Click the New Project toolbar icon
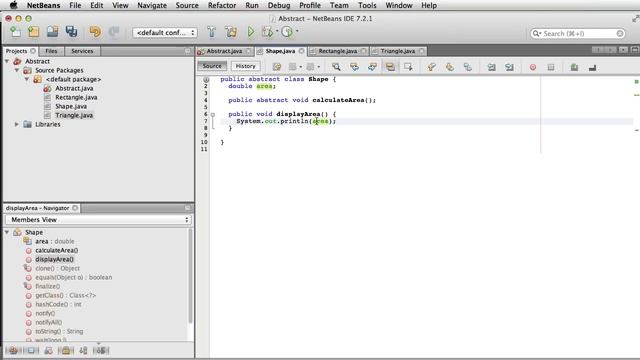 (x=34, y=32)
